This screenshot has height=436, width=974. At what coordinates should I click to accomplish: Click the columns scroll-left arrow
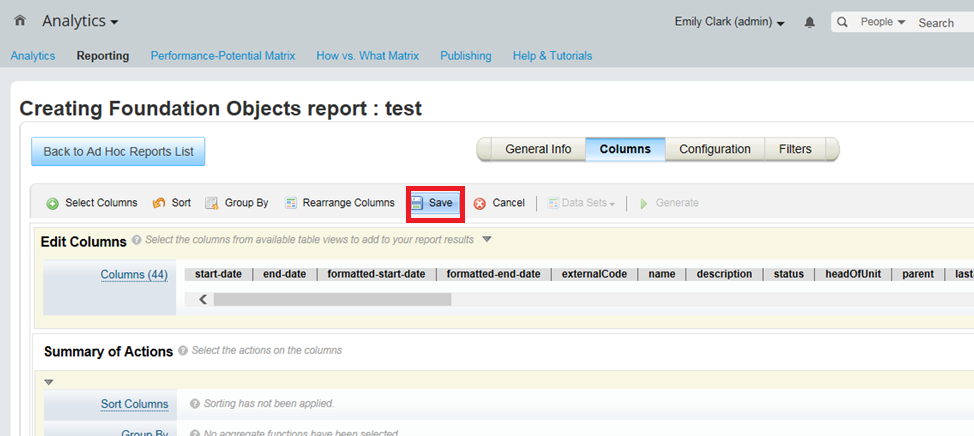click(x=203, y=299)
